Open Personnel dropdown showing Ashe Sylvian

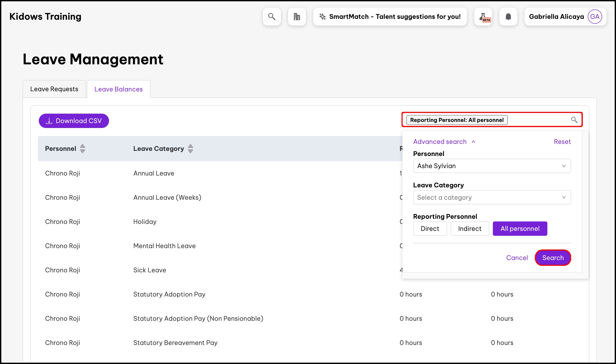coord(492,166)
